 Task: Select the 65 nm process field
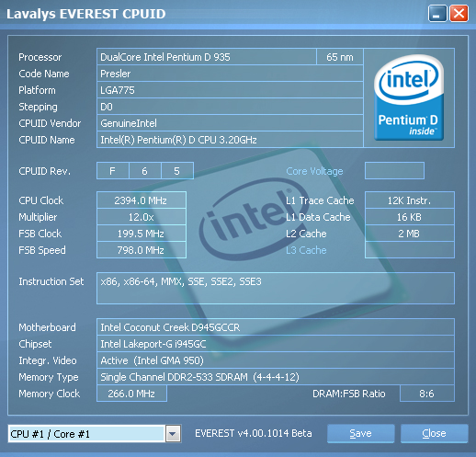pyautogui.click(x=340, y=57)
